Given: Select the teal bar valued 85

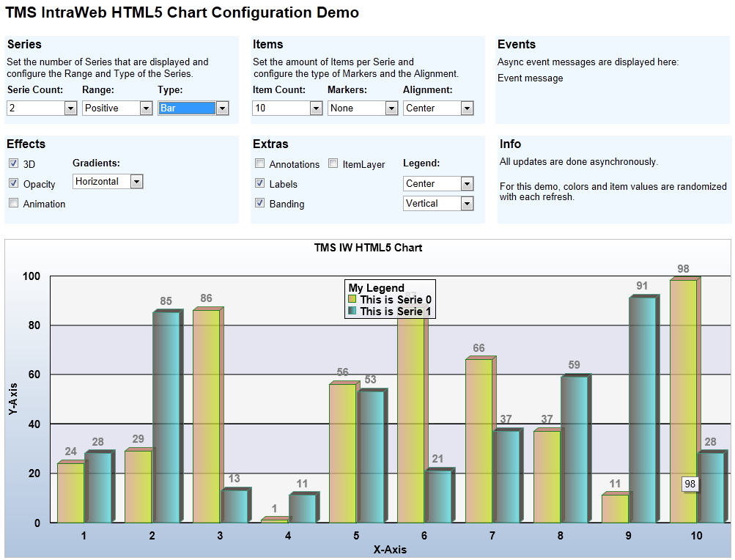Looking at the screenshot, I should point(166,417).
